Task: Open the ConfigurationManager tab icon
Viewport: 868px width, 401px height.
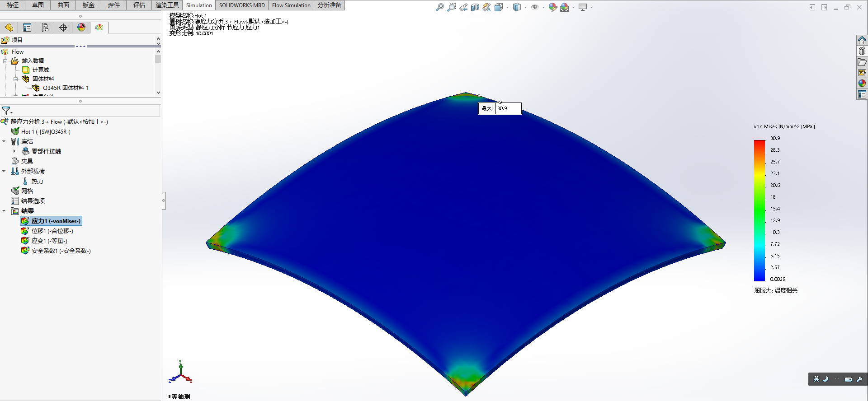Action: point(45,28)
